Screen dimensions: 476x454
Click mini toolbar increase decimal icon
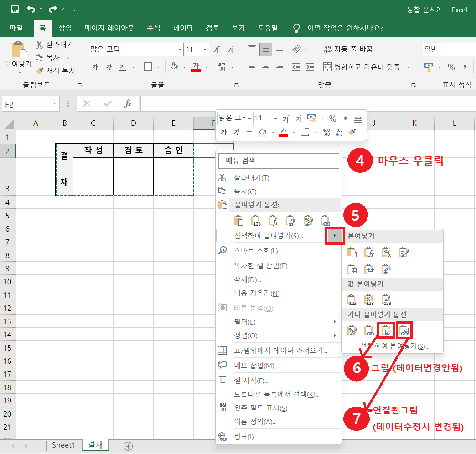pos(326,132)
